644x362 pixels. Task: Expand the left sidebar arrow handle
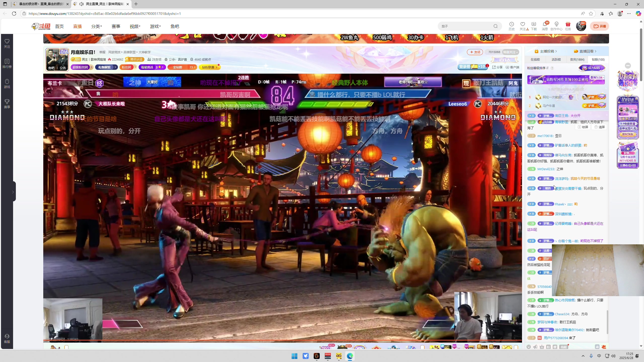tap(13, 192)
